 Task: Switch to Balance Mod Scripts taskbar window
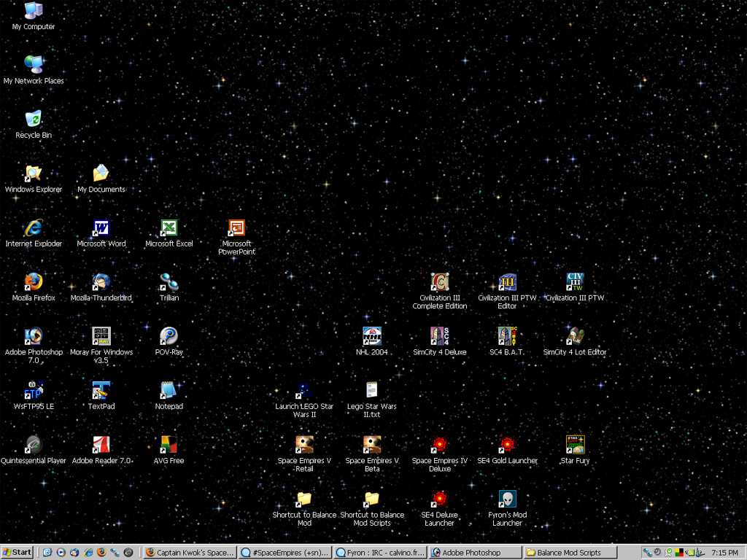pos(570,553)
